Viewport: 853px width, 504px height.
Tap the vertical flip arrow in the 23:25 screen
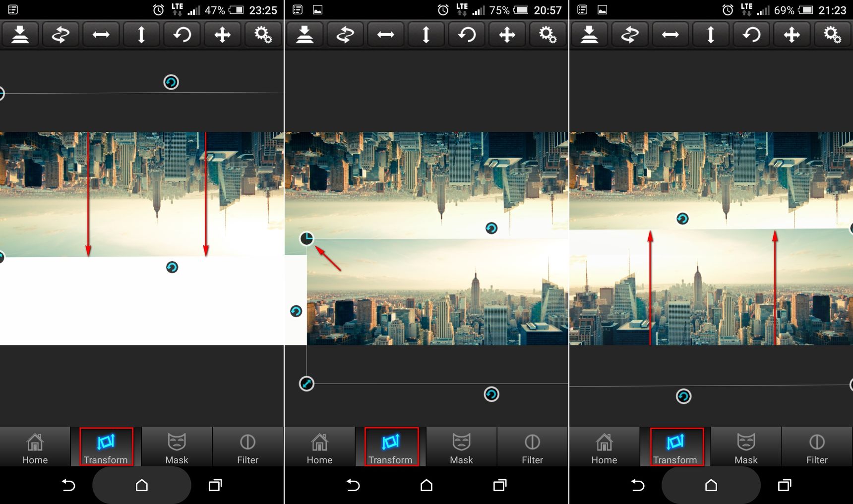[141, 35]
